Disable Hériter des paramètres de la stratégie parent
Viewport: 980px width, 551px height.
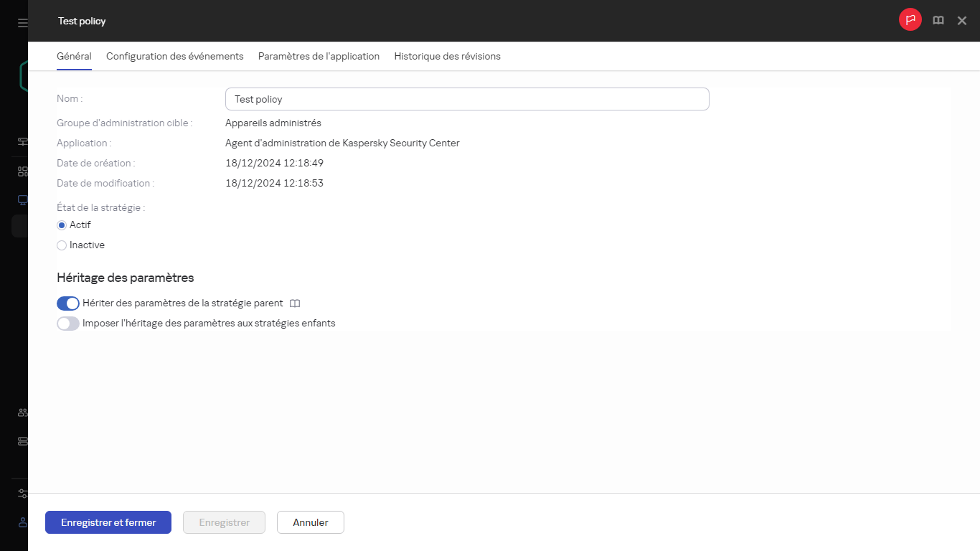68,303
